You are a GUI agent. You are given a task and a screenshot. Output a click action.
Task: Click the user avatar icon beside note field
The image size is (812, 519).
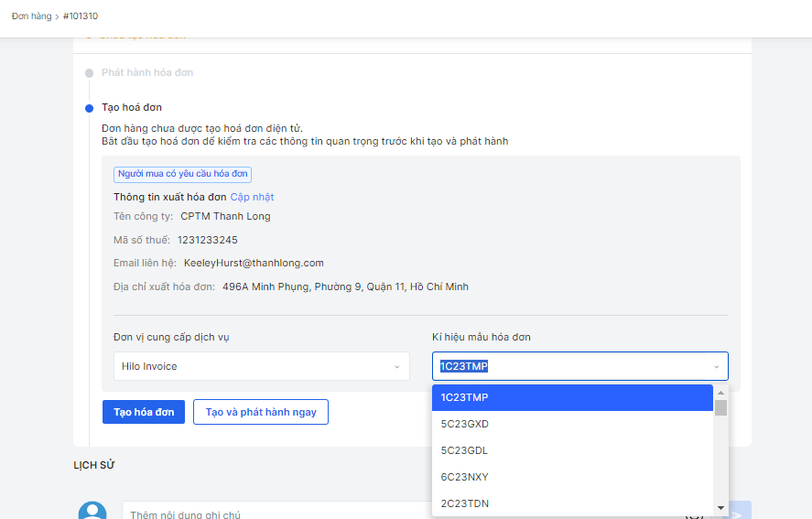click(x=92, y=511)
